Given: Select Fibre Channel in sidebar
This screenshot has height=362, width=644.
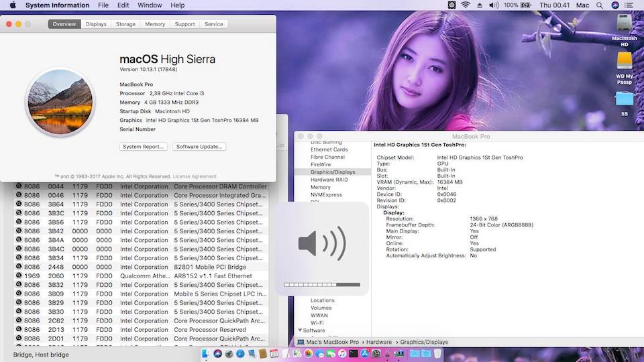Looking at the screenshot, I should [327, 157].
